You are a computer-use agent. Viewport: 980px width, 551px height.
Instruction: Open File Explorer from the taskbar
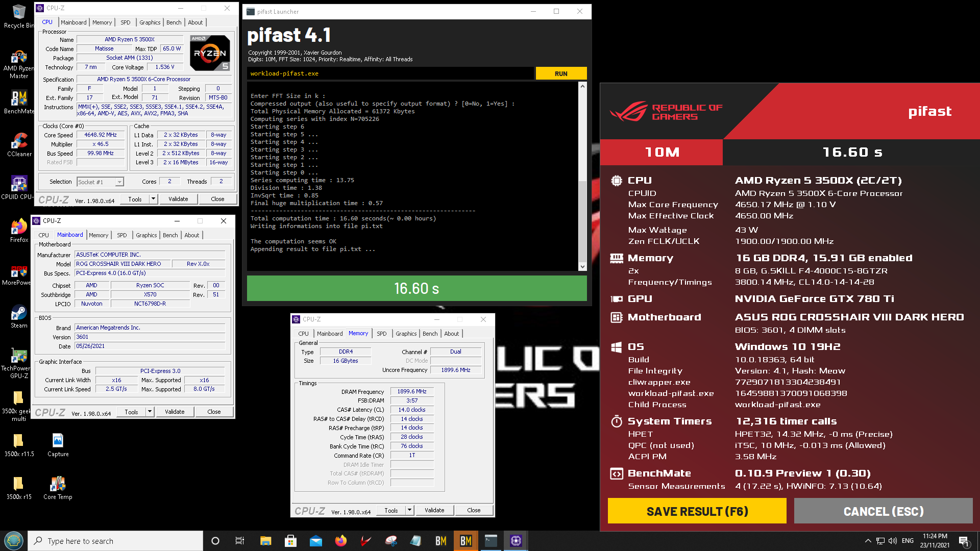[265, 541]
